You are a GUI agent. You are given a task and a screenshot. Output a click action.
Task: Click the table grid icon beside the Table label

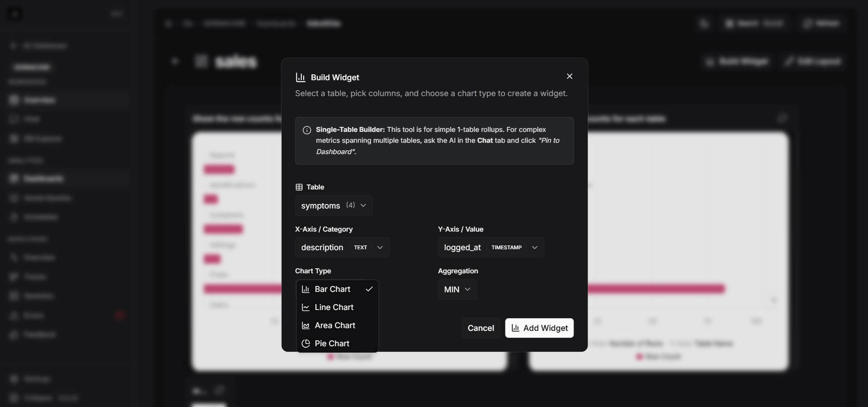click(x=299, y=187)
